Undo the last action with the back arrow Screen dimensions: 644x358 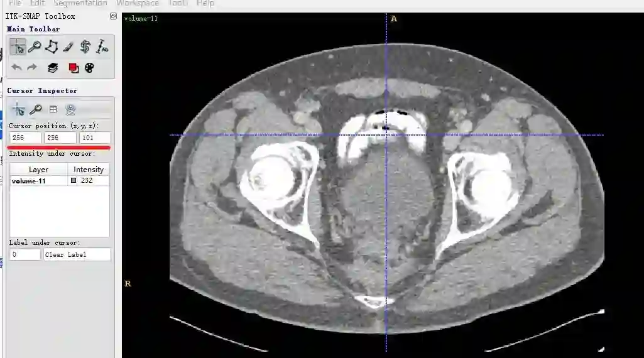point(16,67)
